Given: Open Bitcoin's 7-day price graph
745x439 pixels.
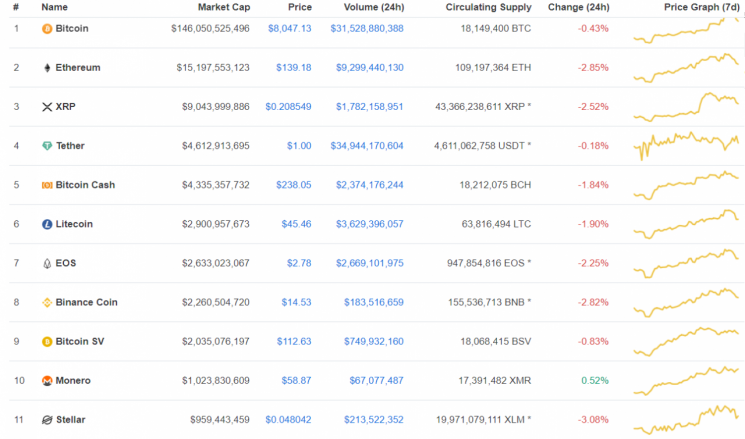Looking at the screenshot, I should (x=687, y=30).
